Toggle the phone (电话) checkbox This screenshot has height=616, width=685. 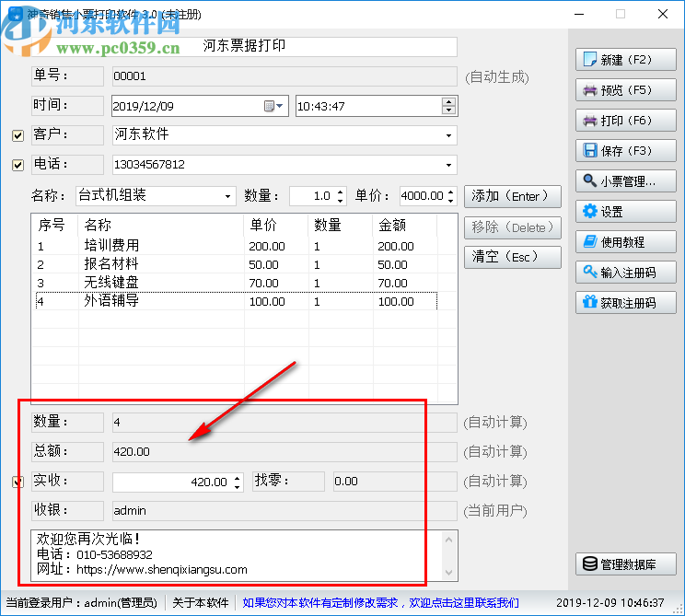pos(17,165)
